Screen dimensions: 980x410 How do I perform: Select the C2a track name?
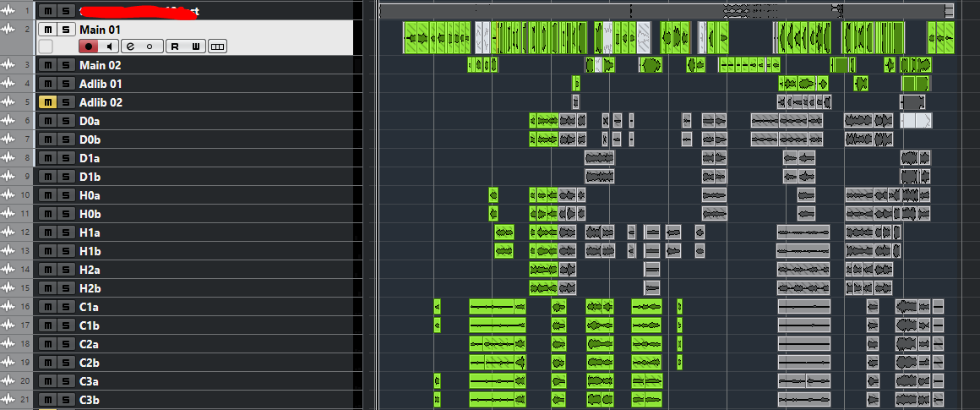(x=90, y=344)
